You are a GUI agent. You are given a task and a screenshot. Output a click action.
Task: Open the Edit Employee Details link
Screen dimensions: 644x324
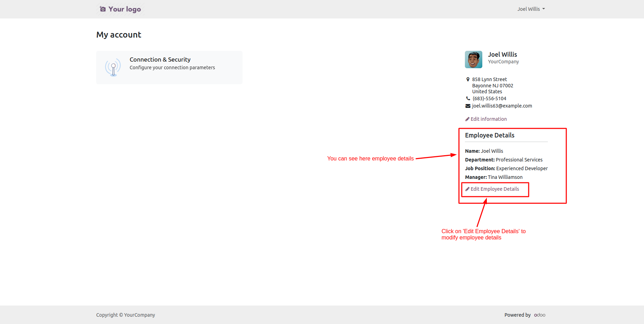pyautogui.click(x=495, y=189)
